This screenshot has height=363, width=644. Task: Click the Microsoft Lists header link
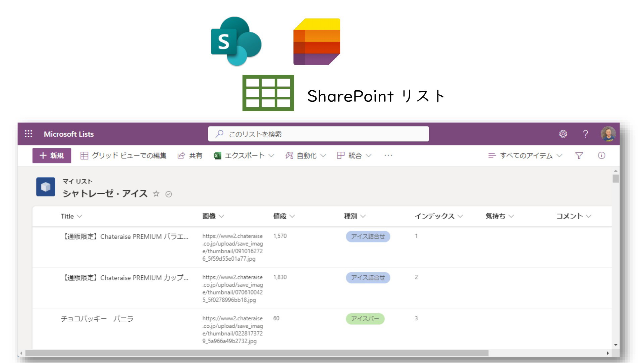69,134
